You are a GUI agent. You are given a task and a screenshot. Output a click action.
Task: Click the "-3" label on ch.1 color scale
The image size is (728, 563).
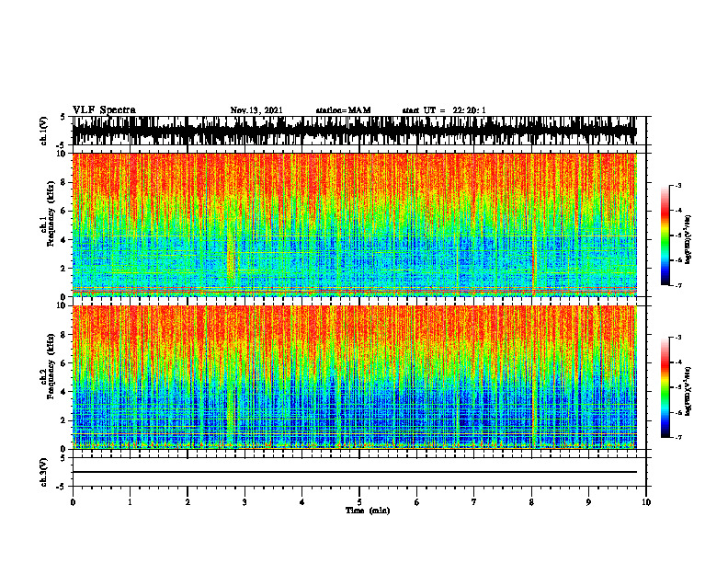[677, 186]
